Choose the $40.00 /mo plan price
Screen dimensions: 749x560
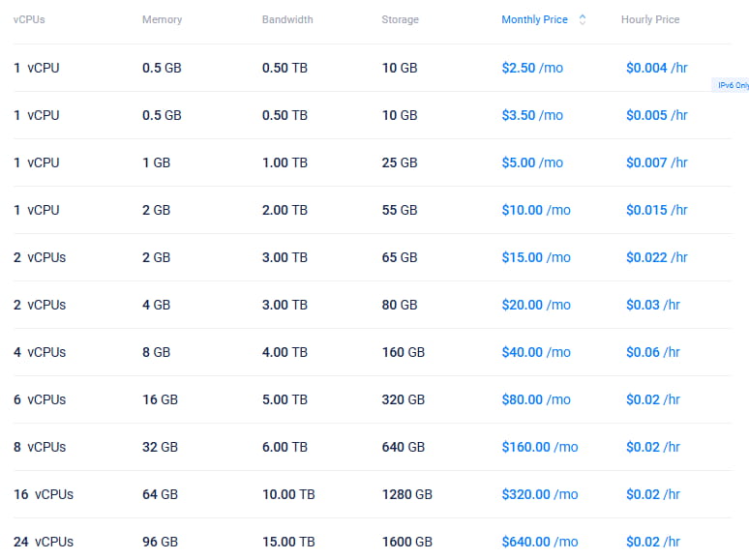coord(536,352)
